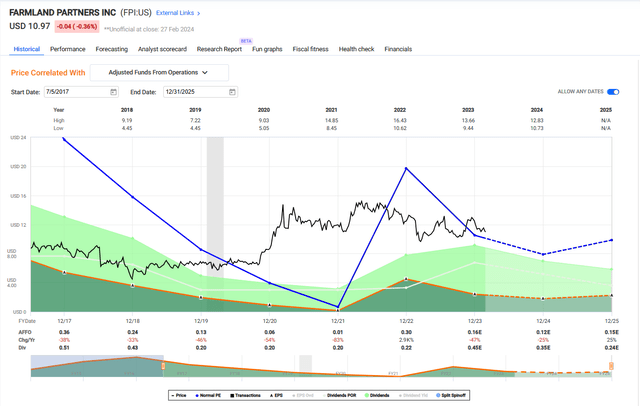Screen dimensions: 640x406
Task: Toggle the Dividends legend entry
Action: 377,395
